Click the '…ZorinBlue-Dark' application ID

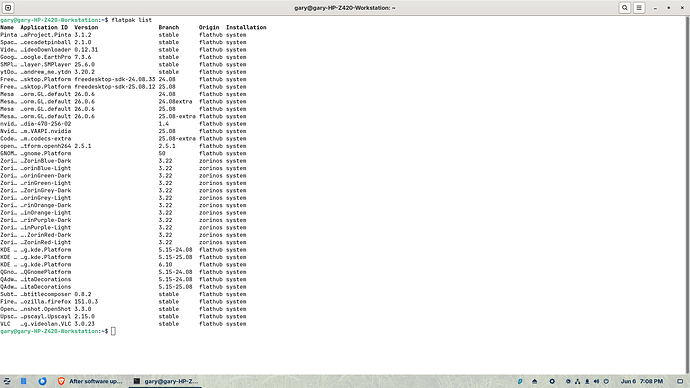45,161
